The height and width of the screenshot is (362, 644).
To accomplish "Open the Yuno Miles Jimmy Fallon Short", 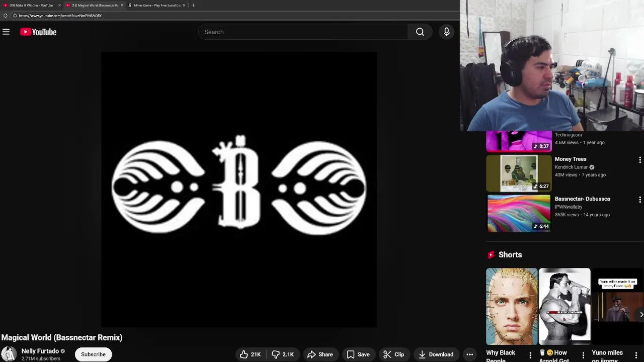I will pos(617,307).
